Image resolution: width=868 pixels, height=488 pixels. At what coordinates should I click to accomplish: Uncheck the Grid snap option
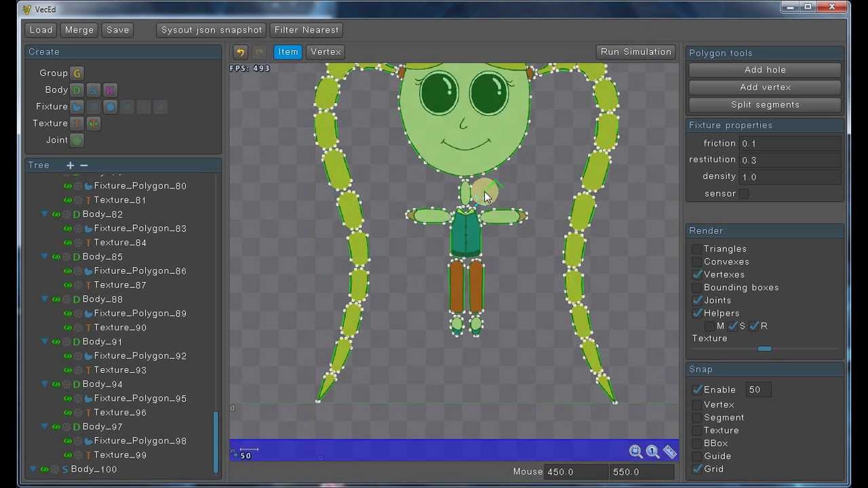click(x=697, y=469)
